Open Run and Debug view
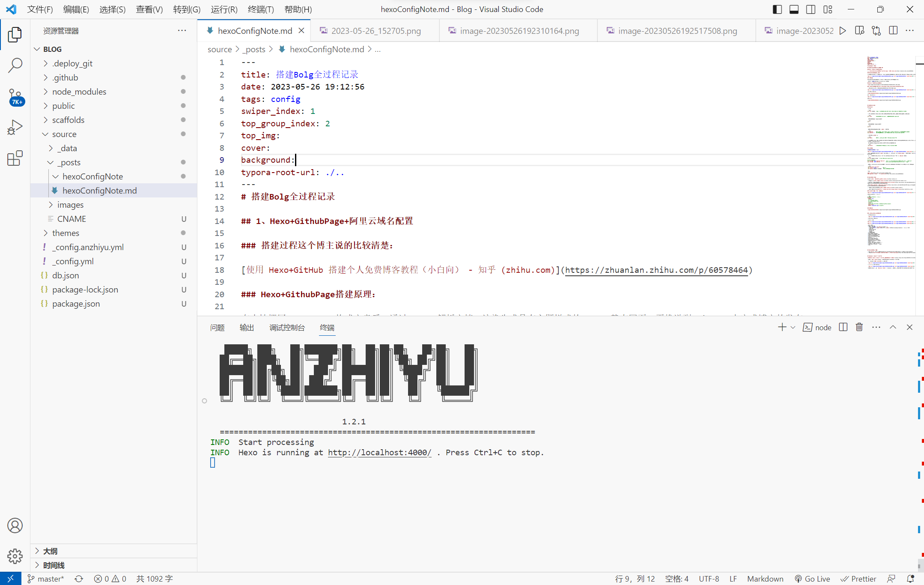 click(x=15, y=127)
